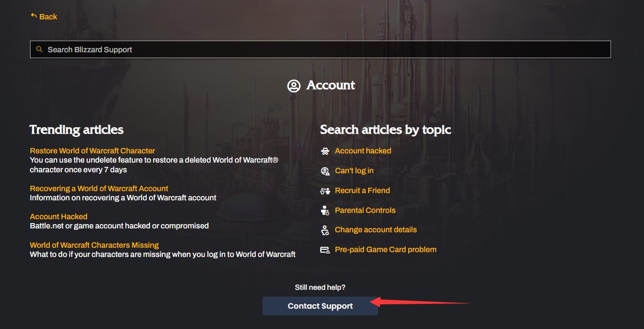Click the Parental Controls icon

325,210
